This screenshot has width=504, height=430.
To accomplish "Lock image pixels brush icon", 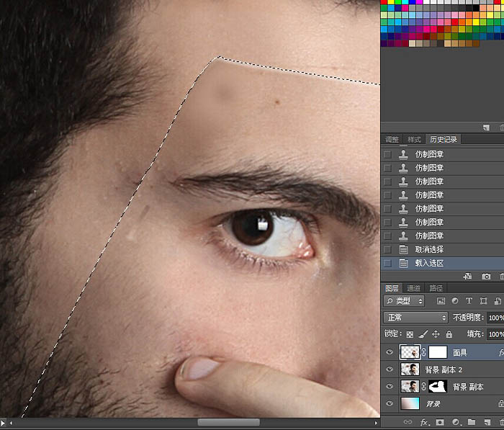I will [423, 334].
